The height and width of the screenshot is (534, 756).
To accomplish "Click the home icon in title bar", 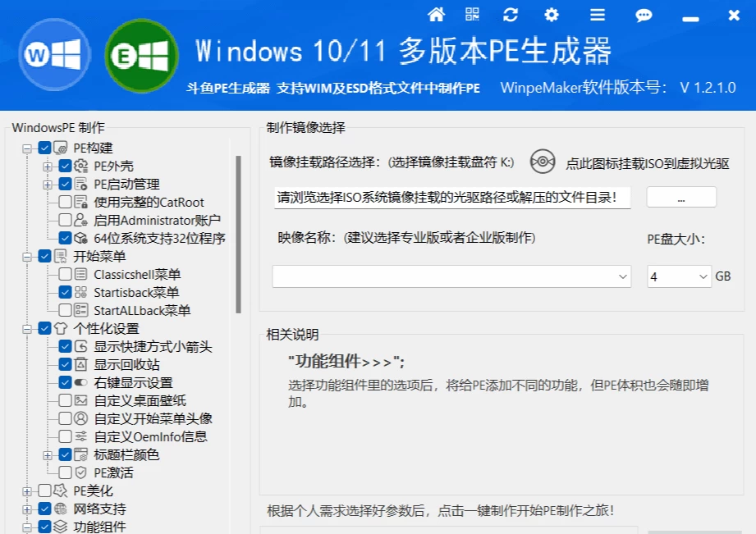I will [x=436, y=15].
